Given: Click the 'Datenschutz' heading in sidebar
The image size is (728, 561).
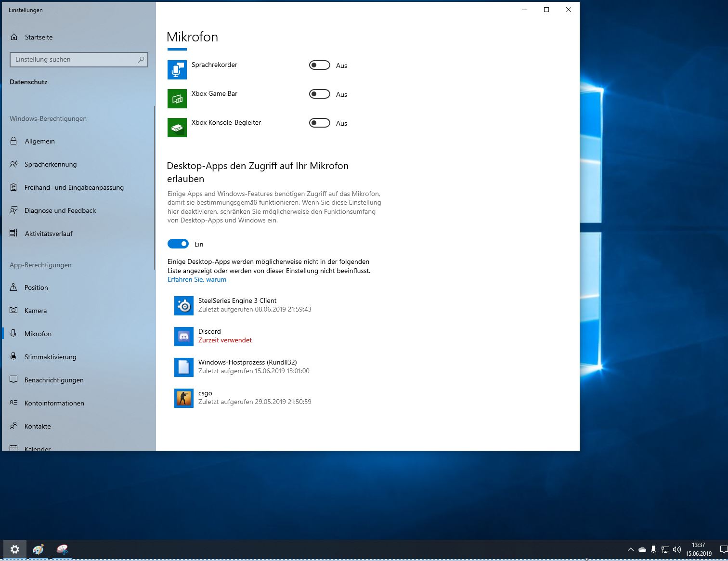Looking at the screenshot, I should [28, 82].
